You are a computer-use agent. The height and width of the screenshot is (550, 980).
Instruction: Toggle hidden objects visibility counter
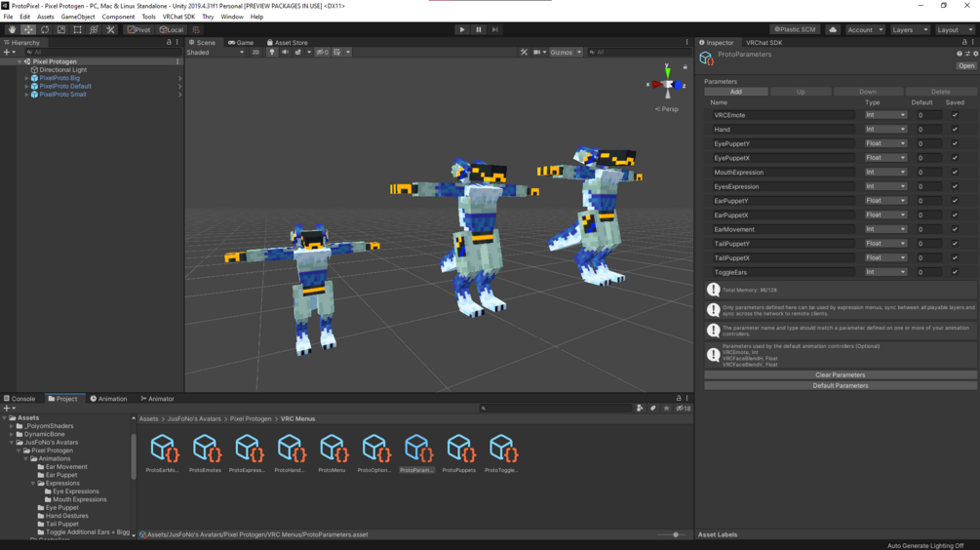coord(322,53)
